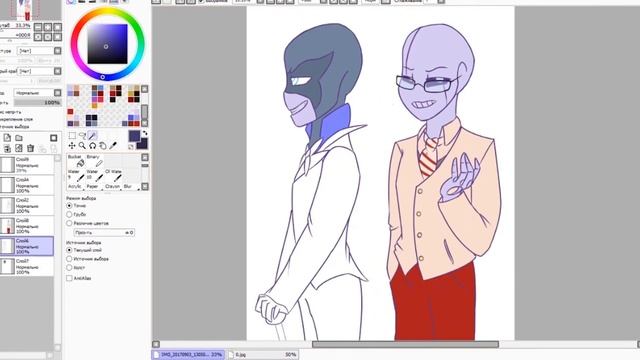Zoom in navigator with plus button

click(48, 27)
